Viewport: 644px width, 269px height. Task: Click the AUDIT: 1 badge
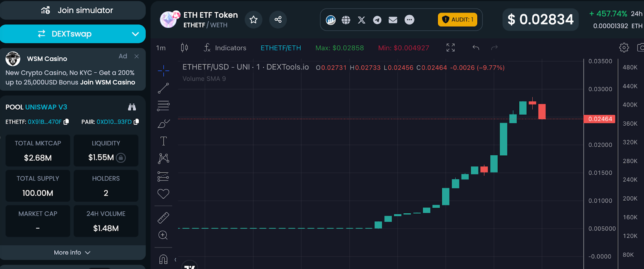coord(457,20)
